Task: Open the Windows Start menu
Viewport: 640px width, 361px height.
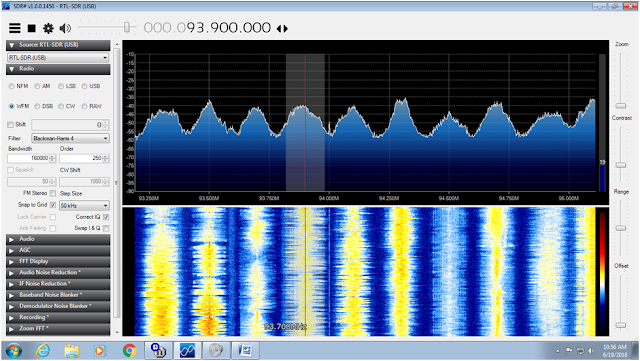Action: 13,350
